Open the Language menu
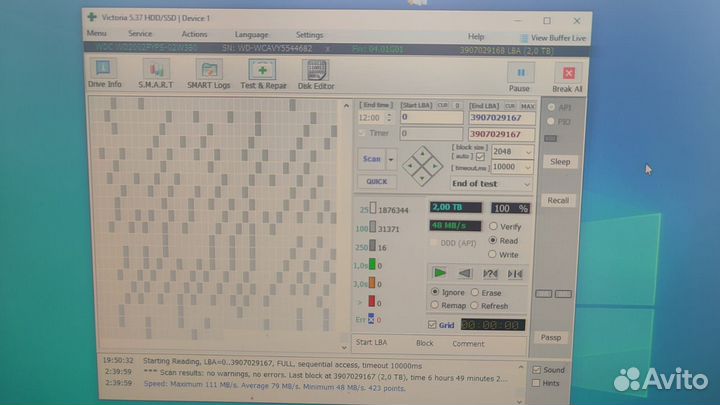This screenshot has height=405, width=720. (x=251, y=34)
